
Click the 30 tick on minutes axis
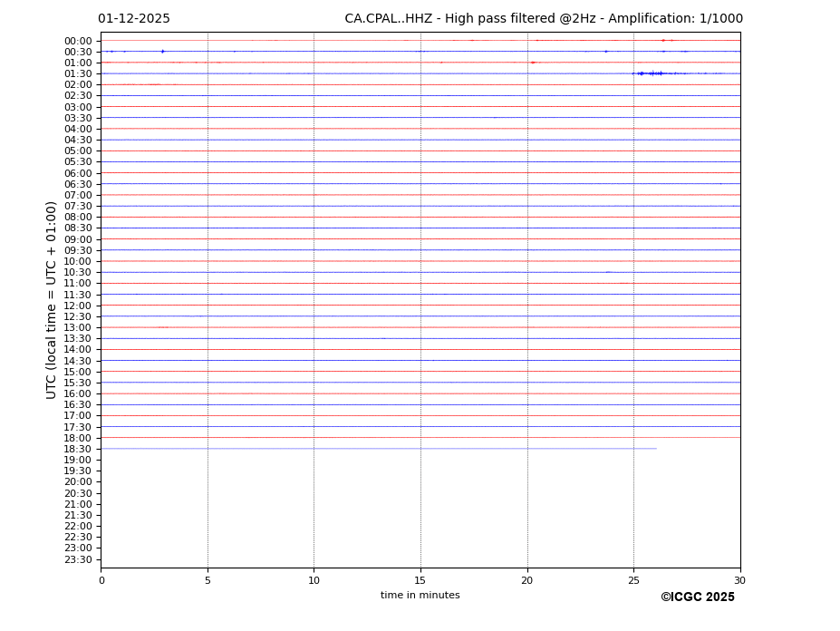tap(739, 580)
